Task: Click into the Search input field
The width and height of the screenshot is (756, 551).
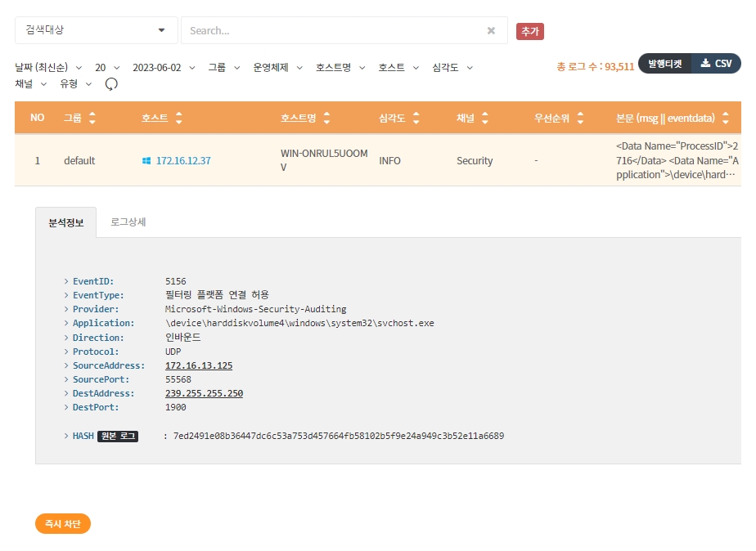Action: tap(331, 31)
